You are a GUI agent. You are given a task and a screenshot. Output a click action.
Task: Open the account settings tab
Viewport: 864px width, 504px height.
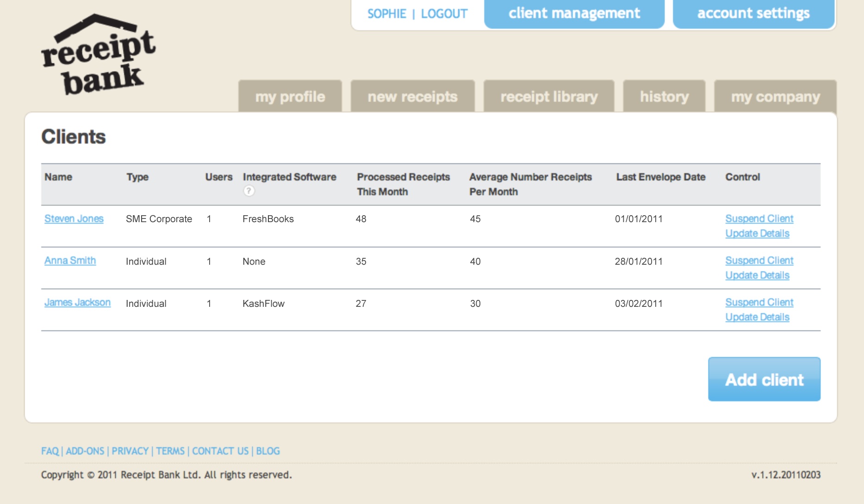click(753, 14)
